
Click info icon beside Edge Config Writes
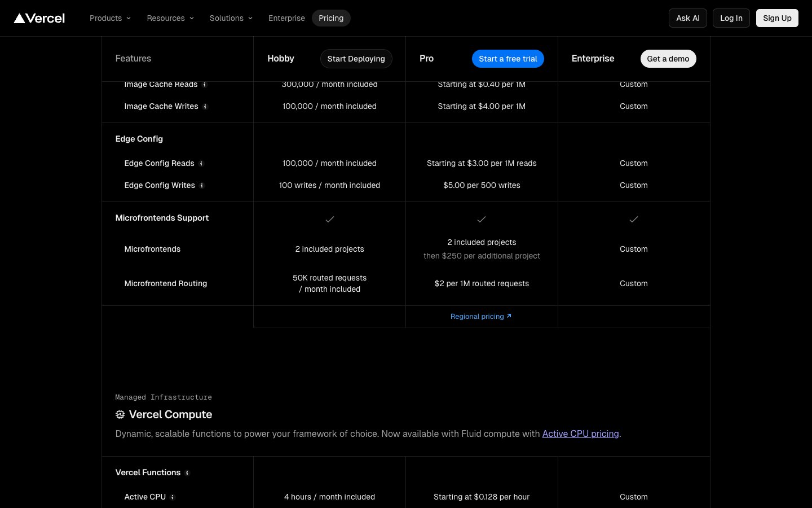click(202, 186)
